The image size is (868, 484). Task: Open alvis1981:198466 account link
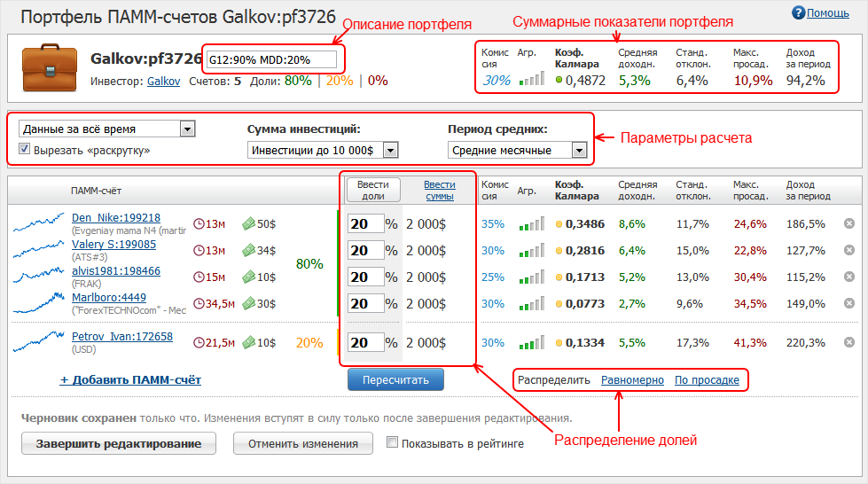point(116,270)
